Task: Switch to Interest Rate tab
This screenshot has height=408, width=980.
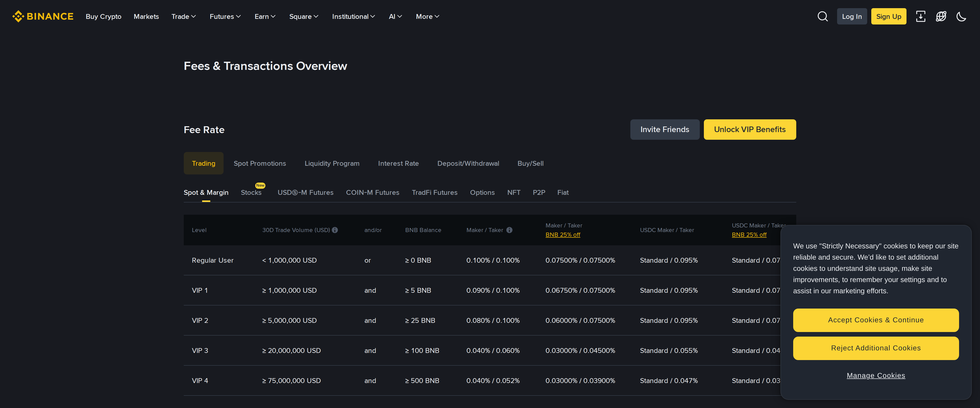Action: pos(398,163)
